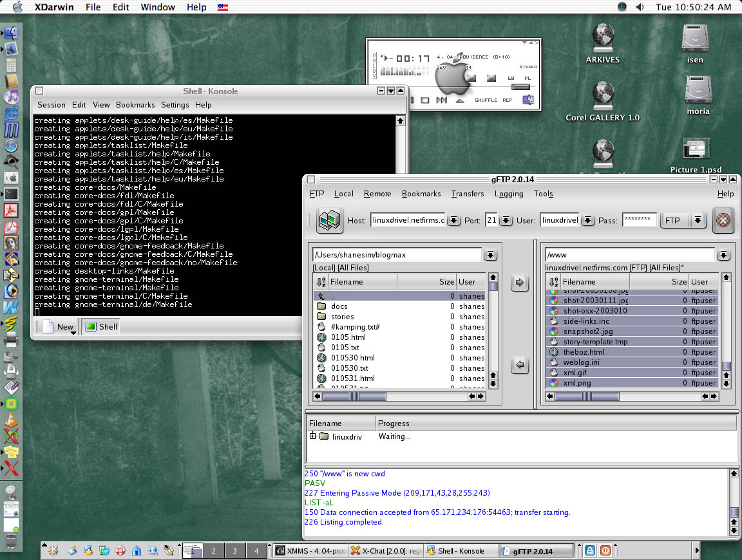Open the Terminal icon in Dock
Viewport: 742px width, 560px height.
pyautogui.click(x=11, y=194)
